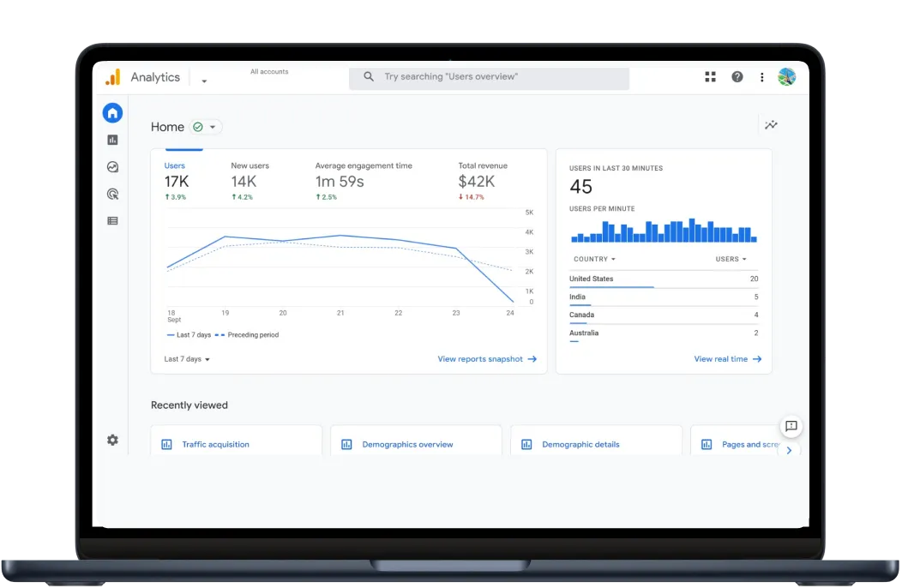
Task: Click the feedback speech bubble icon
Action: [x=791, y=426]
